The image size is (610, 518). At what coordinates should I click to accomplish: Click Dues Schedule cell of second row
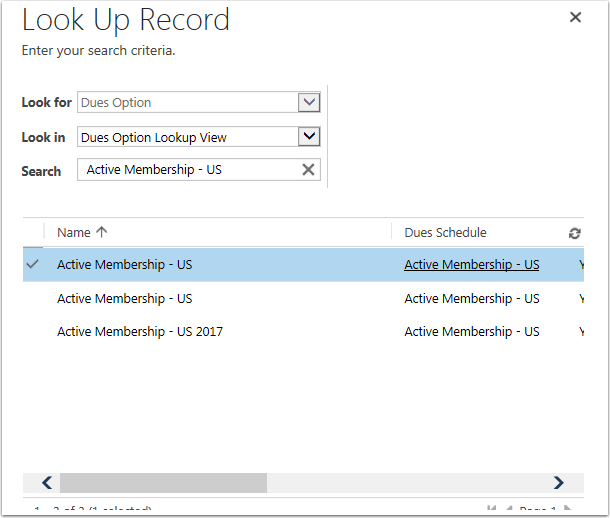tap(472, 298)
